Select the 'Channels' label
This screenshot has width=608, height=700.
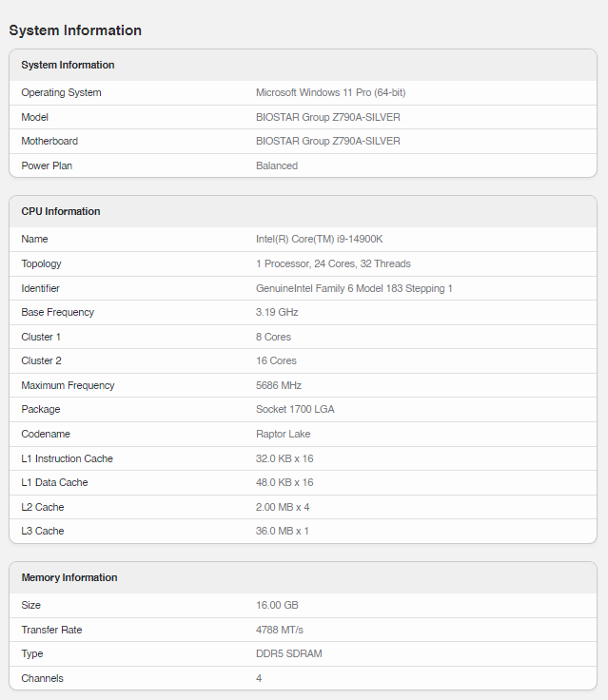[x=42, y=678]
